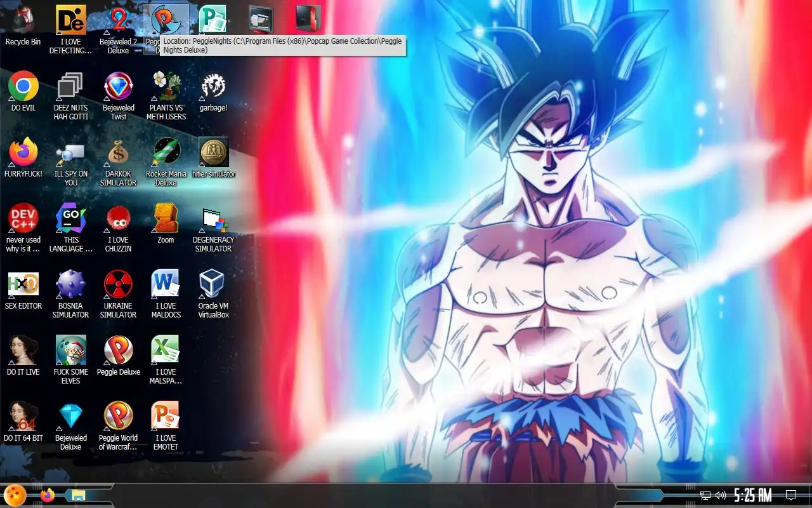Open the Excel shortcut I LOVE MALSPA
Image resolution: width=812 pixels, height=508 pixels.
[166, 350]
